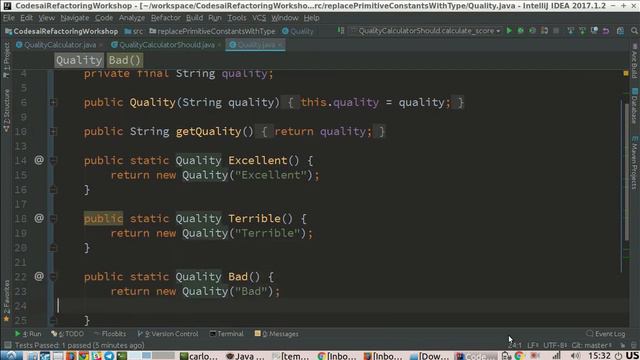Collapse the Terrible() method fold on line 18
The width and height of the screenshot is (640, 360).
coord(53,218)
